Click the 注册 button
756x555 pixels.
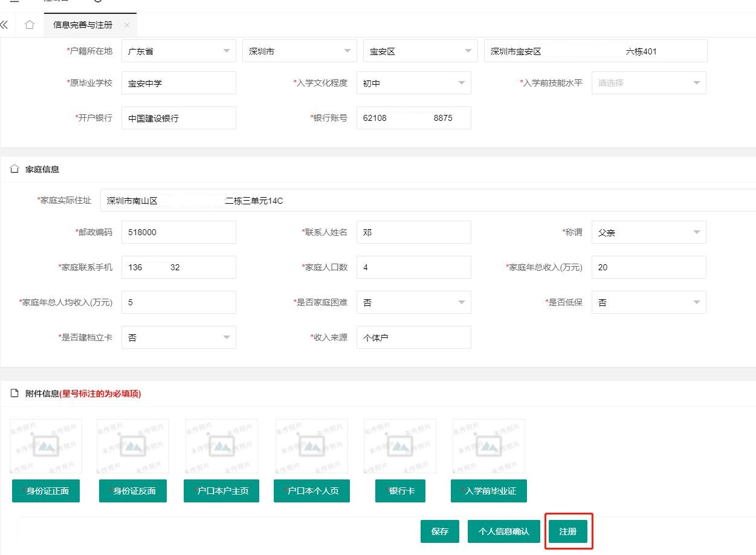coord(568,531)
